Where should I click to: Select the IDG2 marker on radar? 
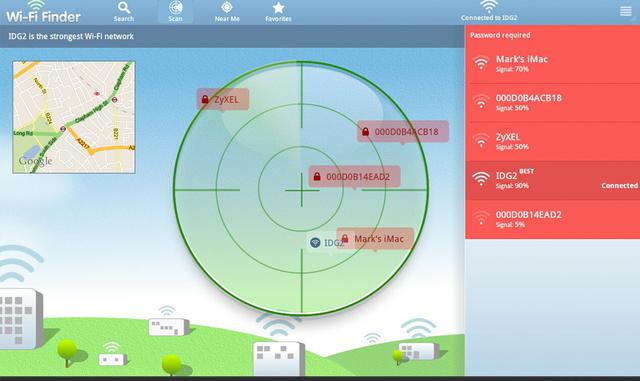click(327, 243)
